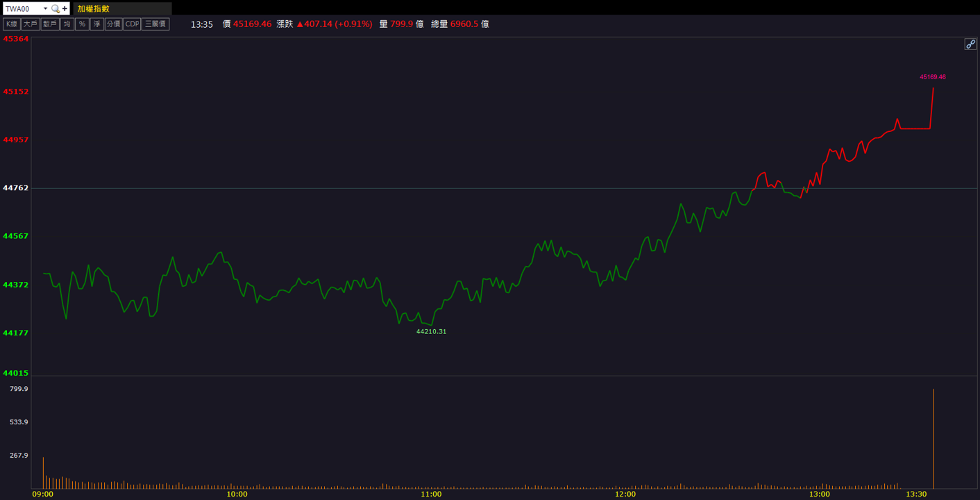Click the 11:00 time axis label

click(x=431, y=494)
